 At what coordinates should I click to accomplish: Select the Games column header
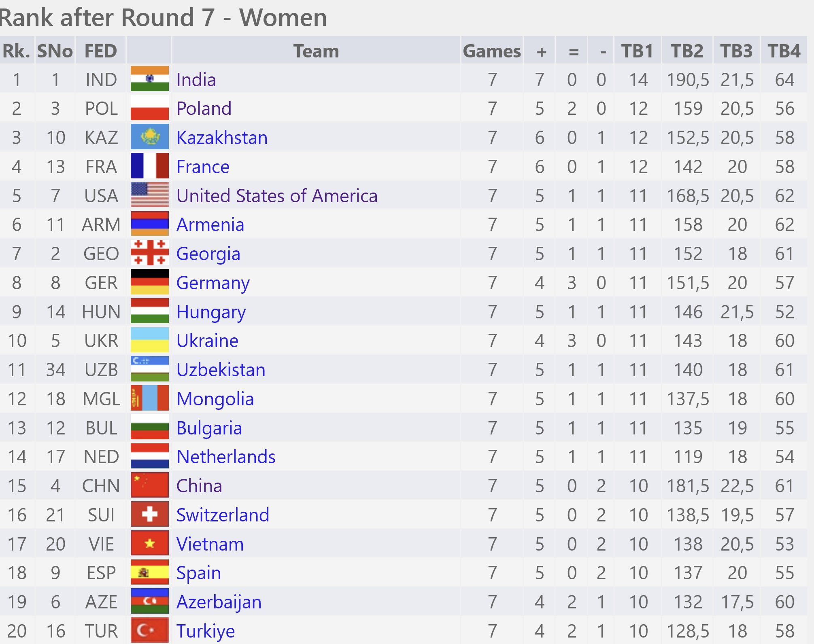(492, 51)
